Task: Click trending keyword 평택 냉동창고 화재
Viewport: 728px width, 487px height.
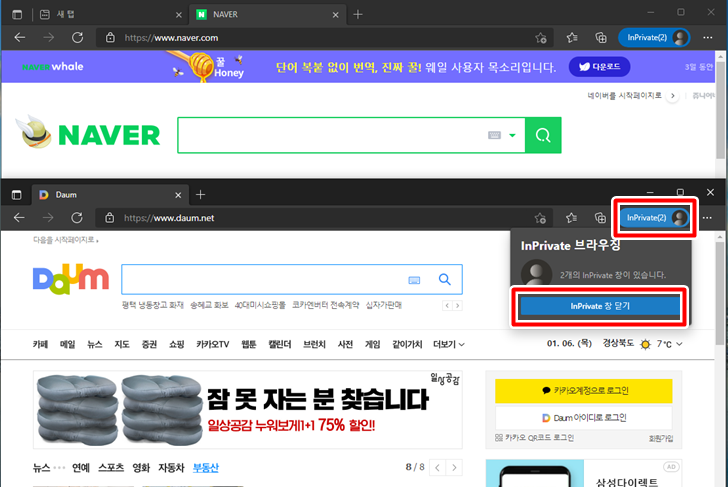Action: point(153,305)
